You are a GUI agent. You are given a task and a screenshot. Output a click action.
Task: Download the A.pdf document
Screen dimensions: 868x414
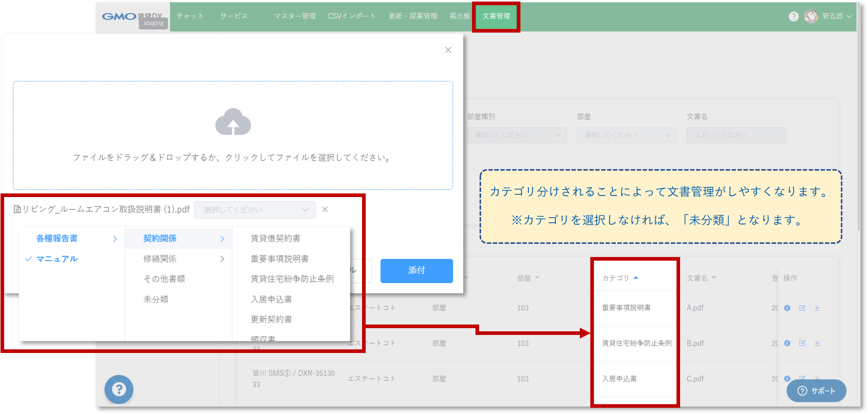point(817,308)
